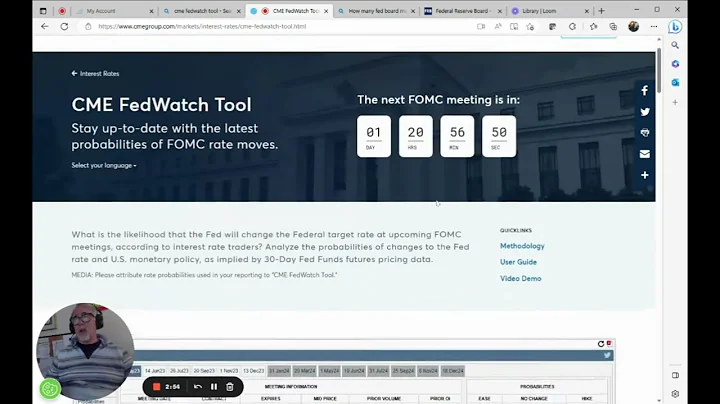The width and height of the screenshot is (720, 404).
Task: Click the Twitter icon in the widget header
Action: tap(607, 355)
